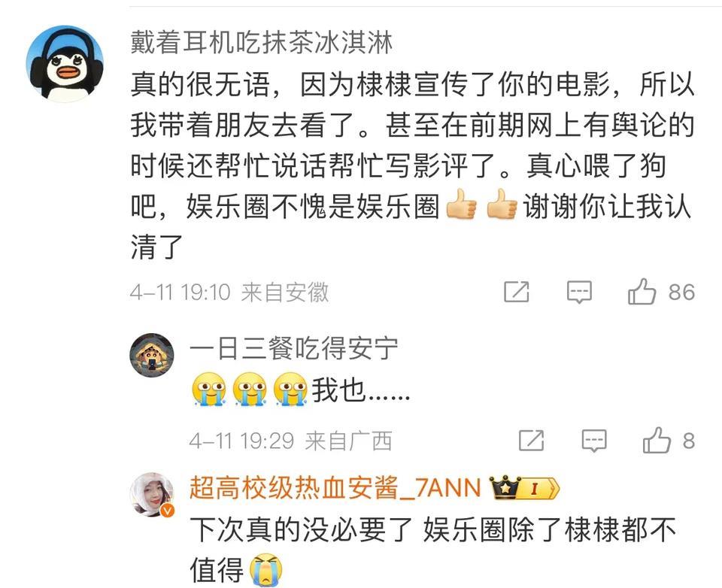This screenshot has width=722, height=588.
Task: Share the comment posted from 安徽
Action: (516, 292)
